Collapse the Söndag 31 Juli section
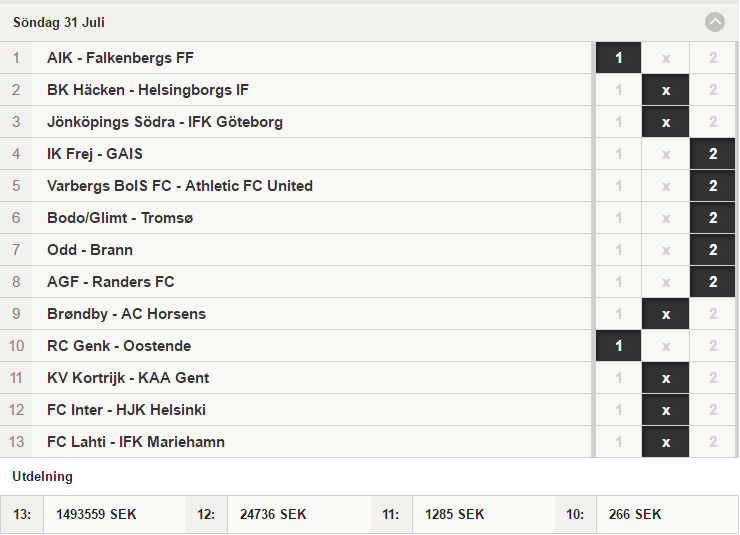 715,22
